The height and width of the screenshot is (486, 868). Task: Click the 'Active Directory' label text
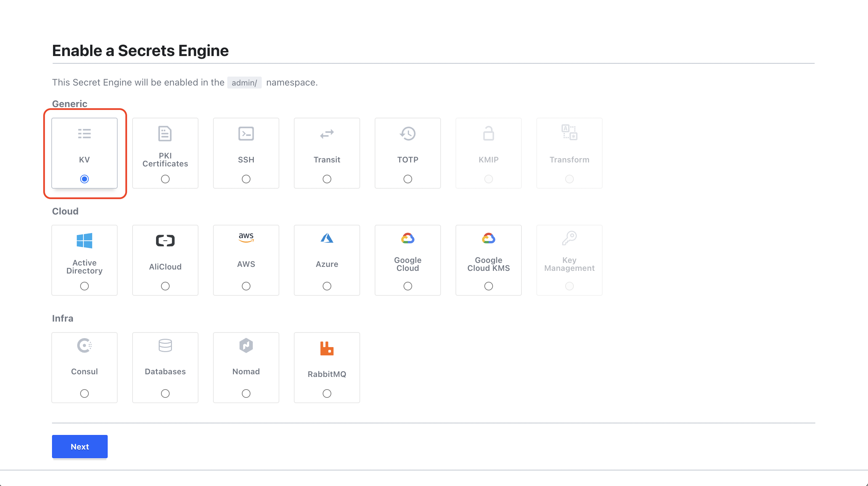[84, 267]
